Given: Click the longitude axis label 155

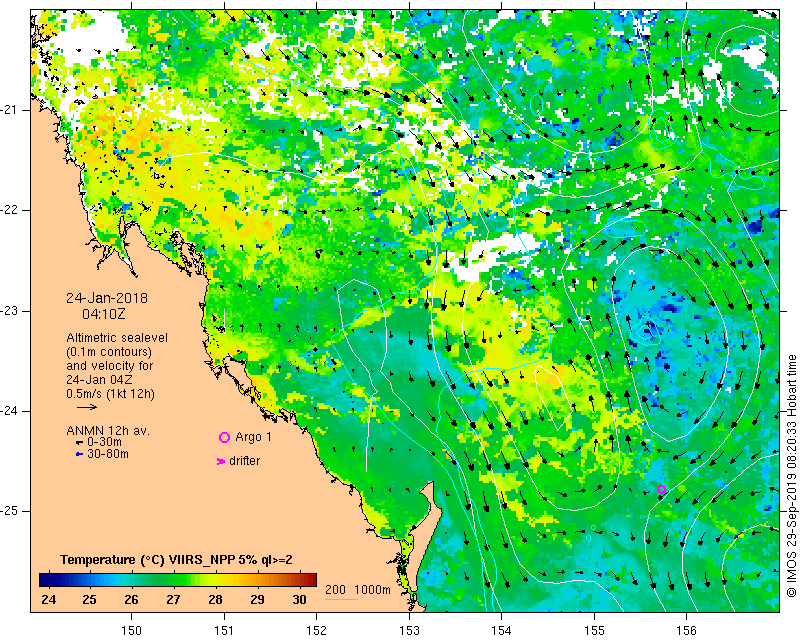Looking at the screenshot, I should (x=594, y=630).
